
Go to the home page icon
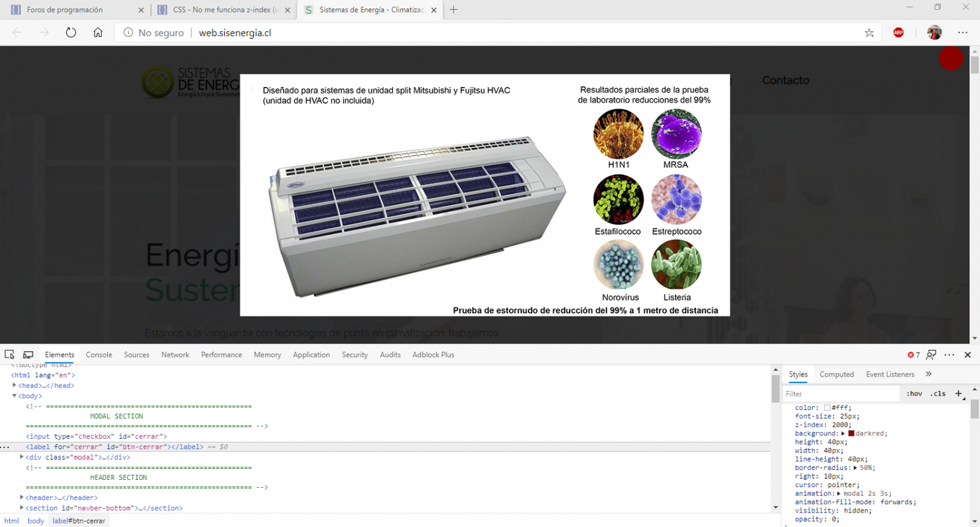(98, 33)
